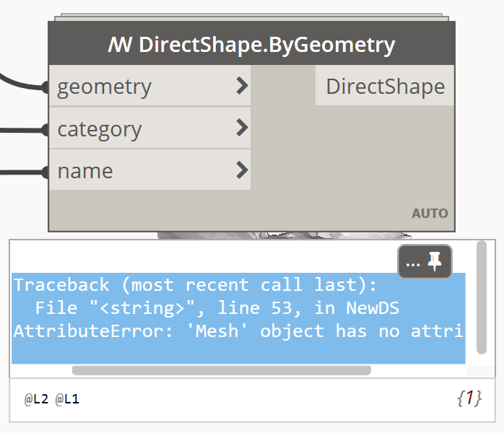Click the @L2 list level label
Viewport: 504px width, 433px height.
[x=35, y=399]
